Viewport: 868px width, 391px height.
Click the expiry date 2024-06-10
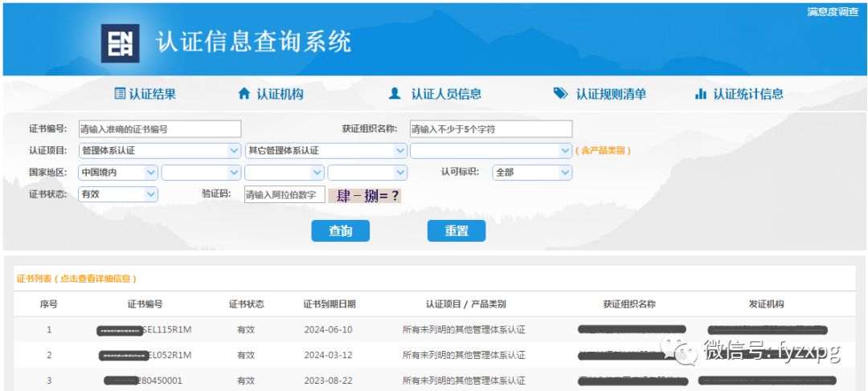click(x=328, y=330)
